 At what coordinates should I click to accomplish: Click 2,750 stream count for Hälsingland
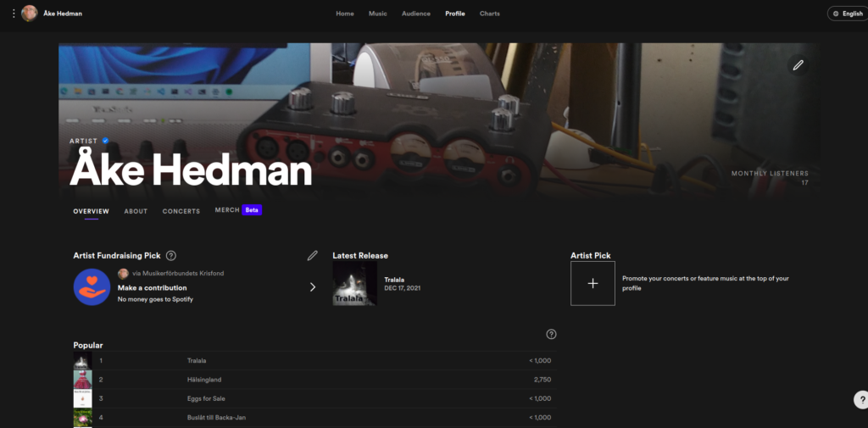pos(542,380)
